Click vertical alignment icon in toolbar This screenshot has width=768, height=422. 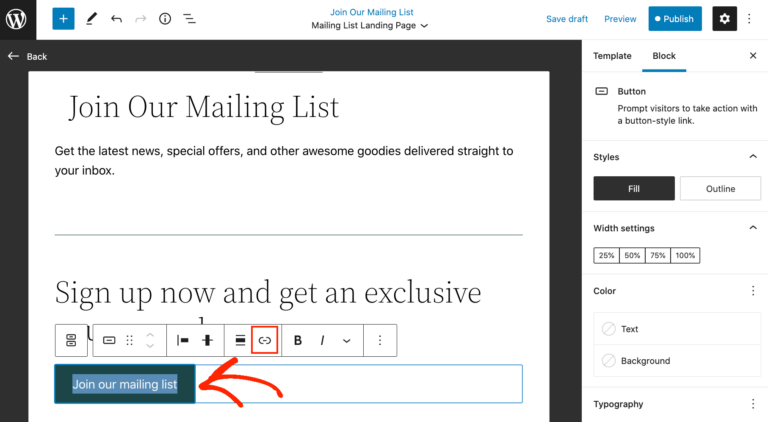tap(208, 340)
